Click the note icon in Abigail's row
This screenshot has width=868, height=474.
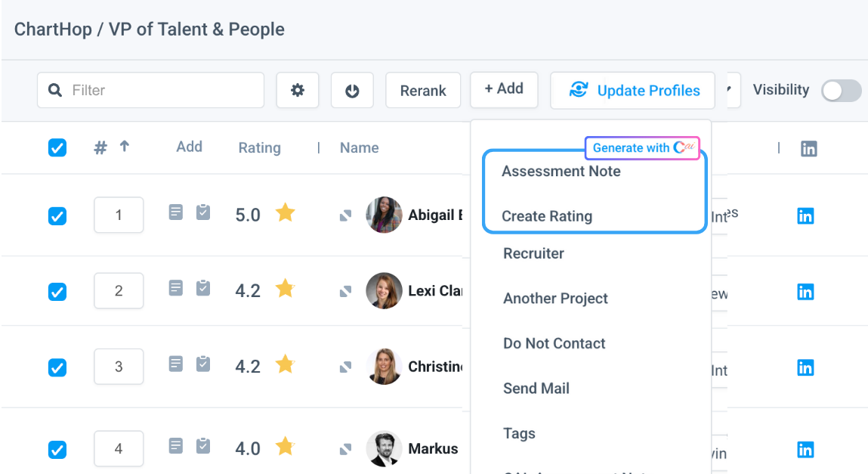pos(175,212)
